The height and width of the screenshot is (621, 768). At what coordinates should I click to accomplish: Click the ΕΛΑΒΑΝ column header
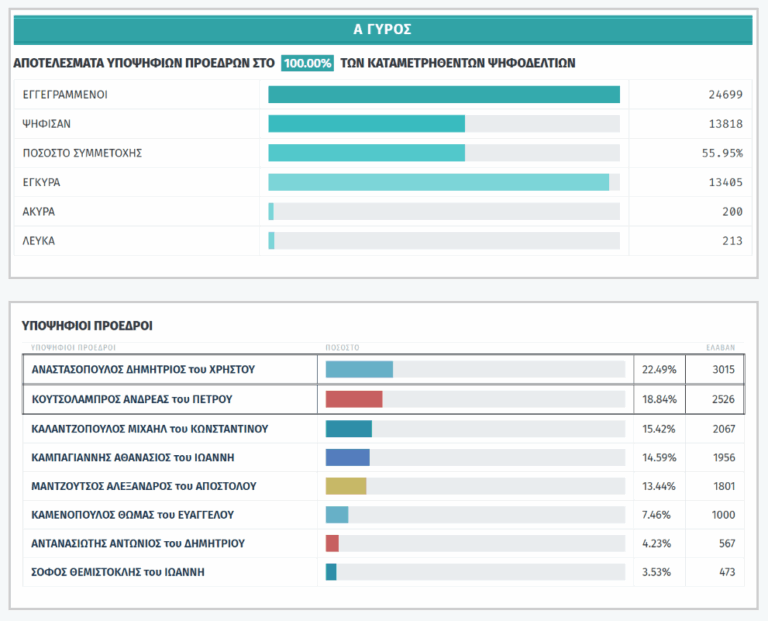tap(720, 347)
